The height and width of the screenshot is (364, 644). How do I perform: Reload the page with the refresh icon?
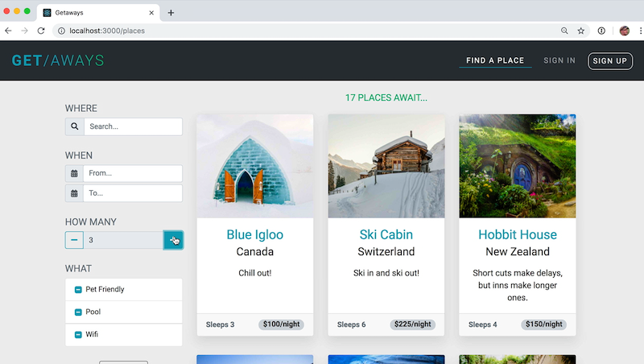point(41,31)
